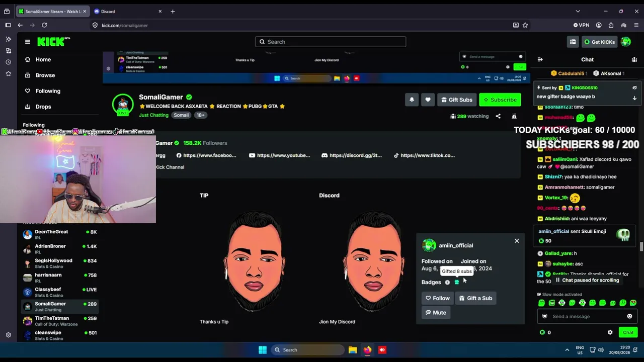Open the Discord invite link
This screenshot has height=362, width=644.
352,155
